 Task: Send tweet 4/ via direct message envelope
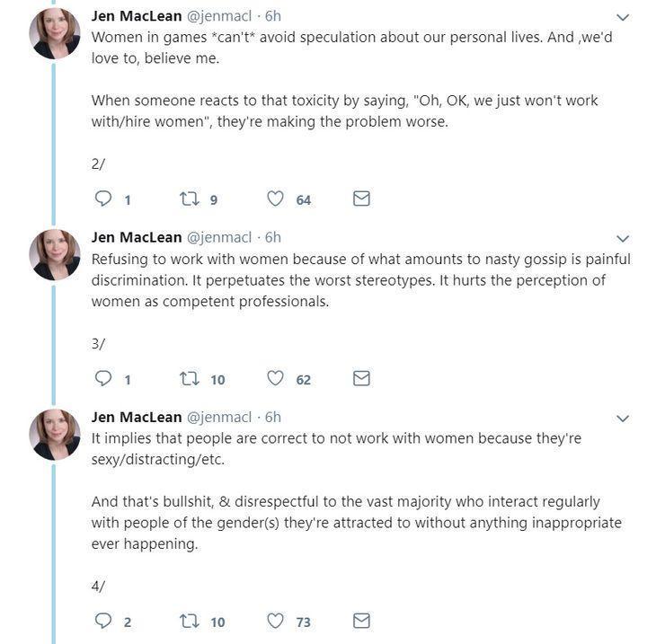tap(361, 621)
